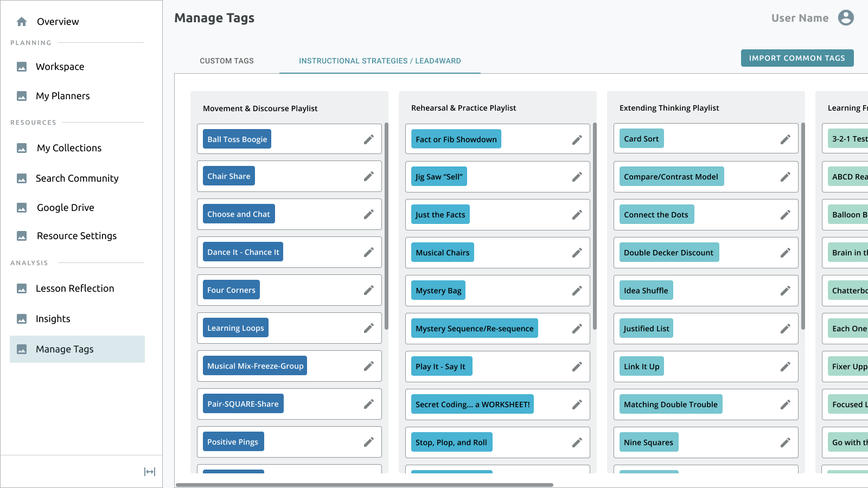Screen dimensions: 868x488
Task: Edit the Card Sort tag
Action: [x=786, y=139]
